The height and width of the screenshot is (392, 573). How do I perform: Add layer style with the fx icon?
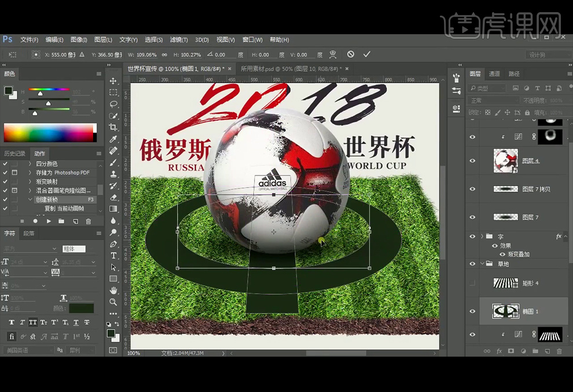[x=499, y=351]
